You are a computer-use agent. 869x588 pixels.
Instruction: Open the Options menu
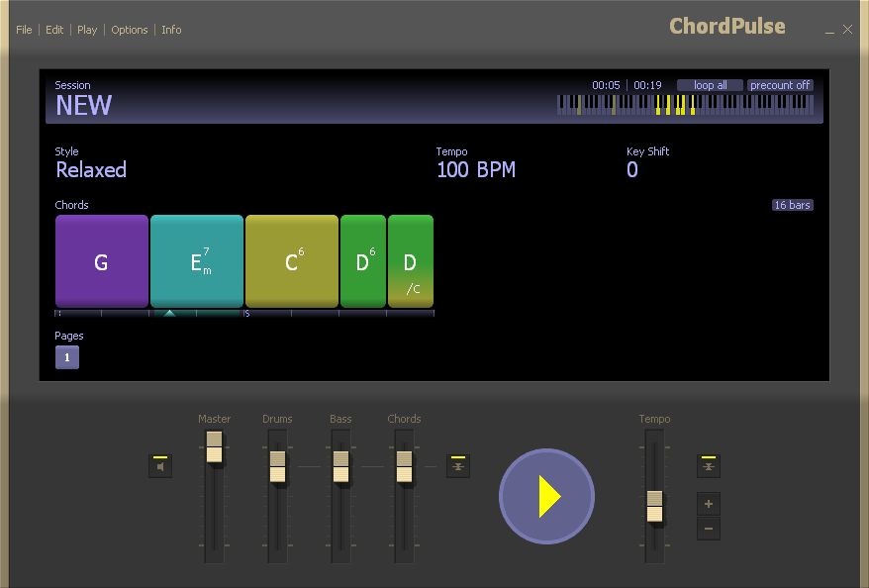click(129, 30)
